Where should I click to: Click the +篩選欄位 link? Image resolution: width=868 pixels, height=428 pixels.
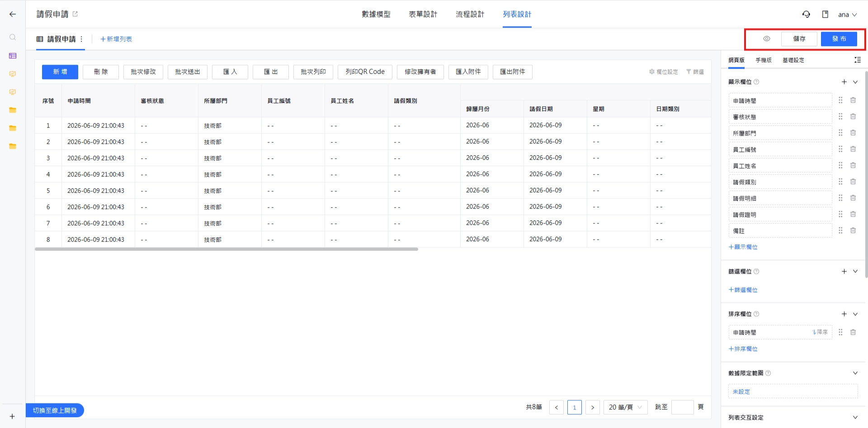[743, 290]
